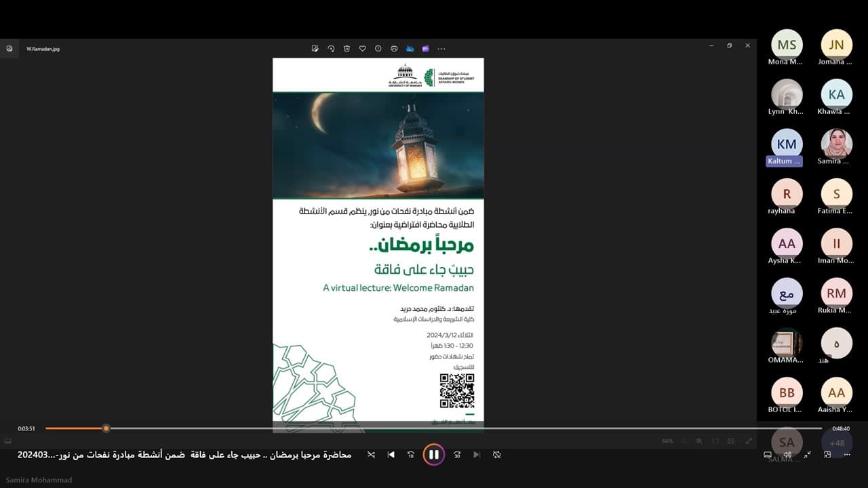Click the Edit image icon in Photos toolbar
Screen dimensions: 868x488
point(315,49)
